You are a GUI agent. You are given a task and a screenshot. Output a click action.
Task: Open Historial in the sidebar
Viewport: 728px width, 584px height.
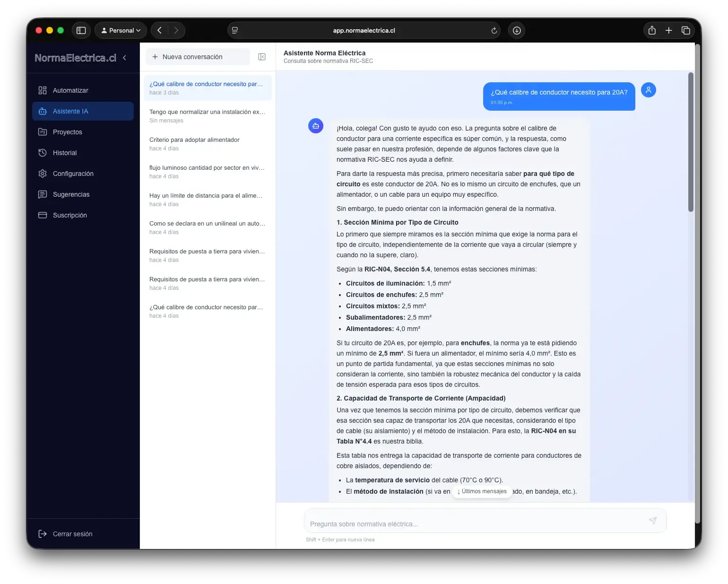pyautogui.click(x=83, y=153)
